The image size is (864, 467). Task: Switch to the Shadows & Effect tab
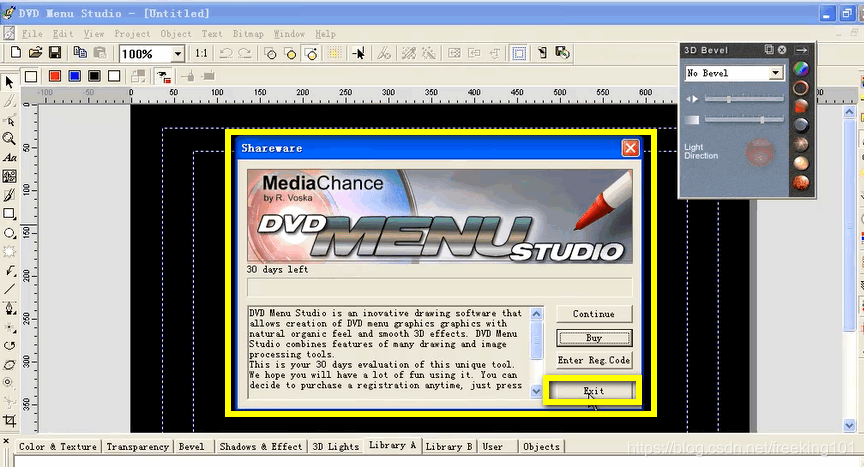click(261, 447)
